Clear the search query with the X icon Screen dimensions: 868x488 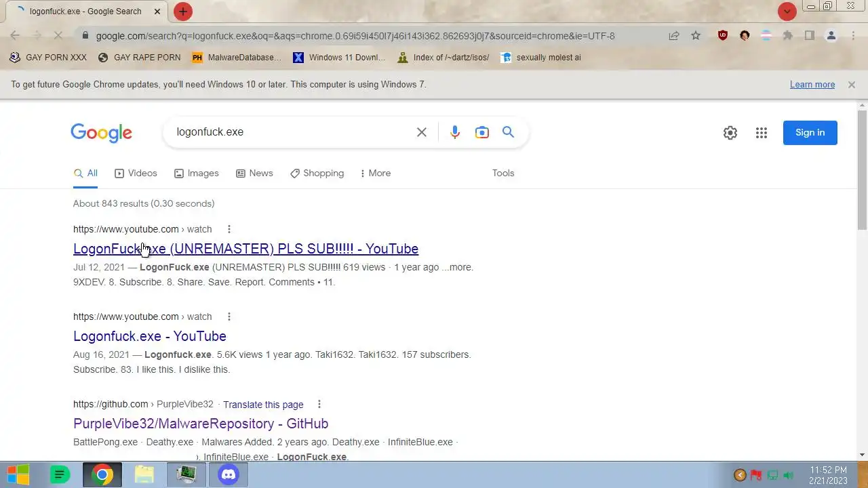tap(422, 132)
